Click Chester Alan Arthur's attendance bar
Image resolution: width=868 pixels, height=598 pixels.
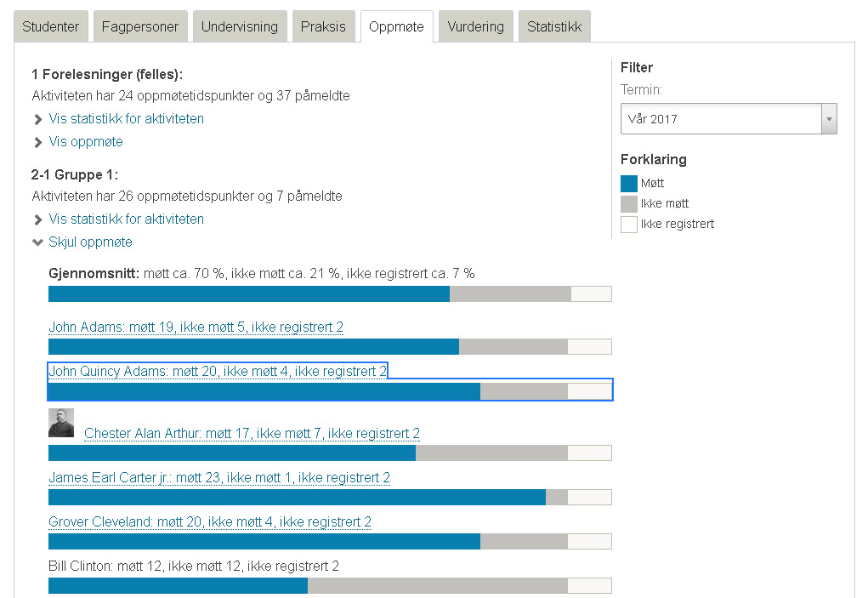click(330, 453)
